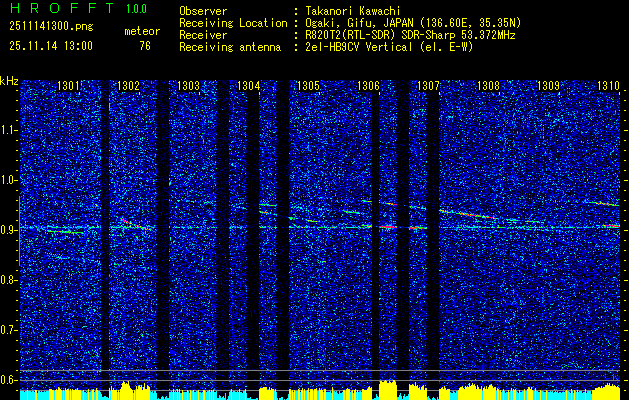The height and width of the screenshot is (400, 629).
Task: Click the Receiver field label
Action: pos(203,35)
